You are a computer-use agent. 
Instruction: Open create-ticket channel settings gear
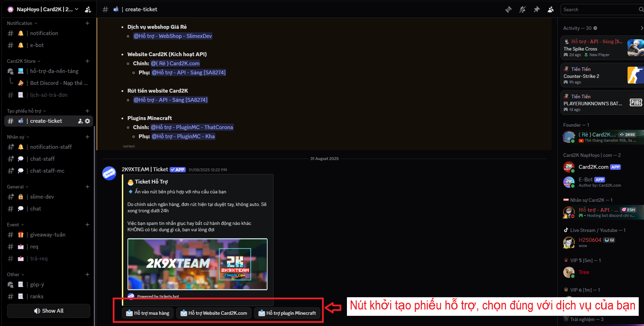click(87, 121)
